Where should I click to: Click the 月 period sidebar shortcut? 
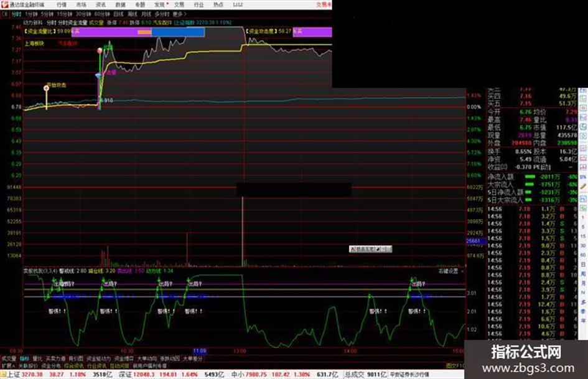click(x=583, y=283)
